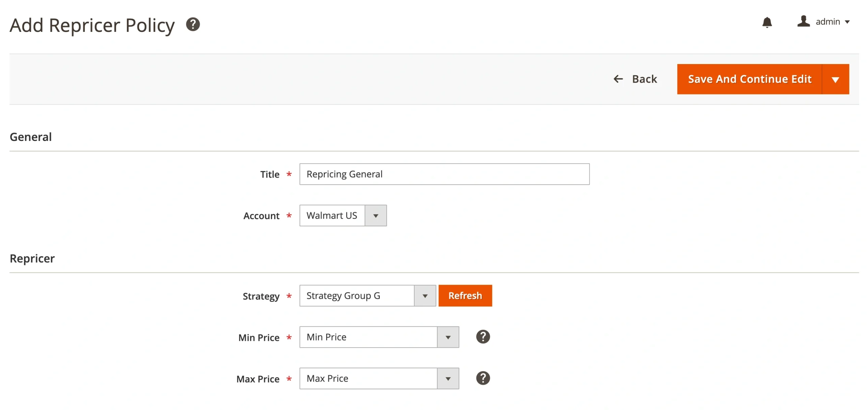Image resolution: width=868 pixels, height=410 pixels.
Task: Open the Min Price help tooltip icon
Action: click(482, 337)
